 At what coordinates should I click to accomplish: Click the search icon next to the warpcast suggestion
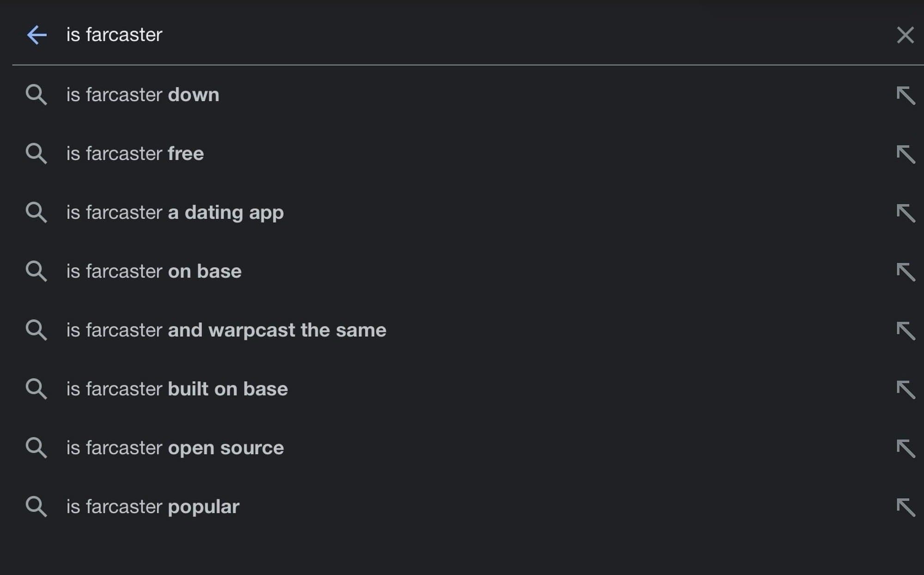(x=37, y=330)
